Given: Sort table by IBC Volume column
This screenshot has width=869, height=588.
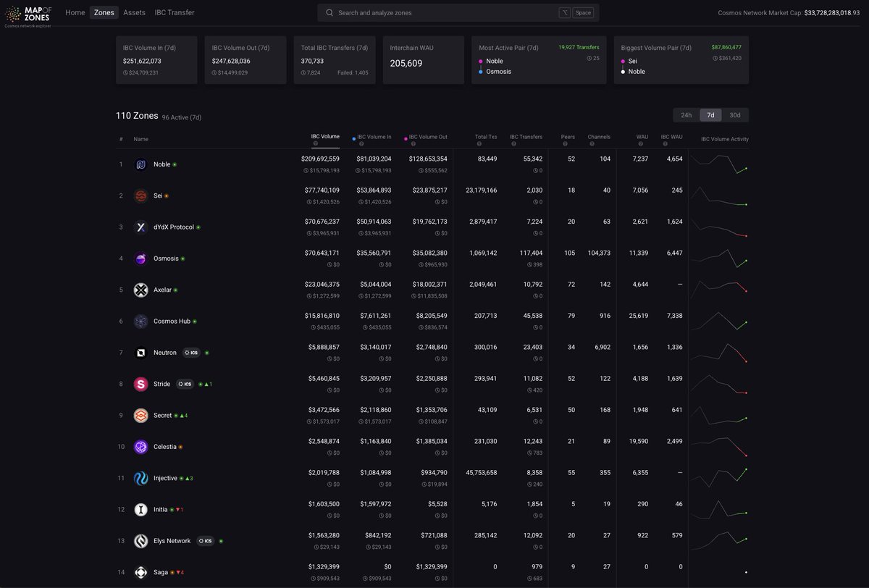Looking at the screenshot, I should (325, 136).
